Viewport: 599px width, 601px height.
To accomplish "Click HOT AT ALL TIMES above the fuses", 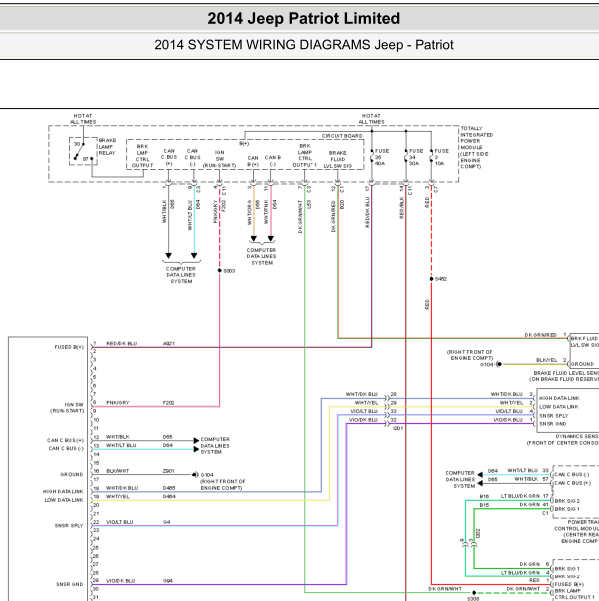I will click(371, 119).
